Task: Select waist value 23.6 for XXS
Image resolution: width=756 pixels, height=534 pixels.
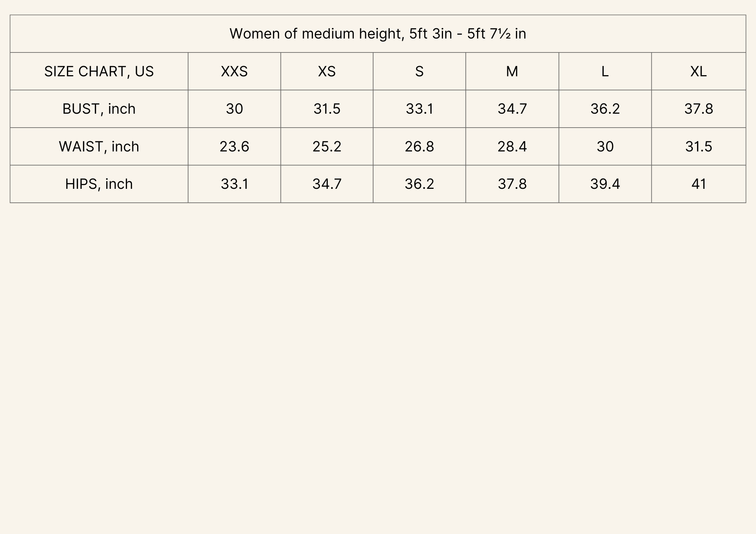Action: [x=234, y=147]
